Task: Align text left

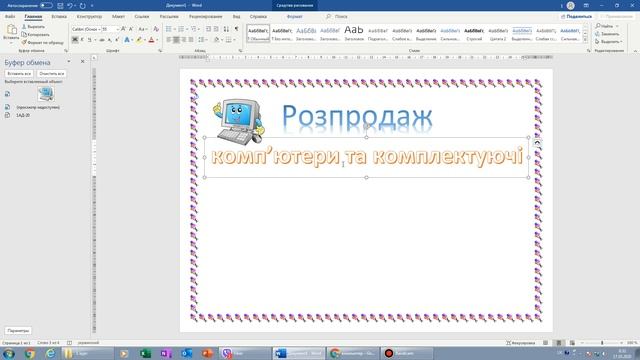Action: pyautogui.click(x=169, y=40)
